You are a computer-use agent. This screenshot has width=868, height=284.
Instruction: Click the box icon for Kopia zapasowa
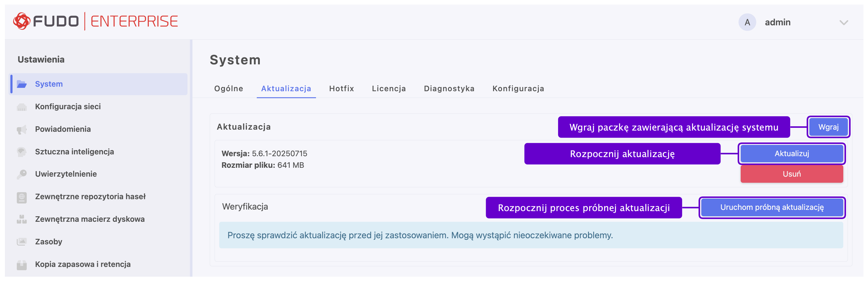(22, 265)
